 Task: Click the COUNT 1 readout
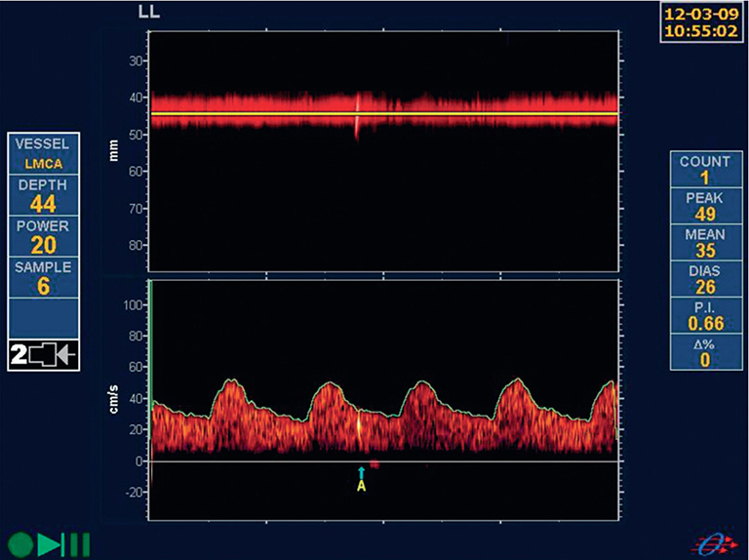(706, 169)
